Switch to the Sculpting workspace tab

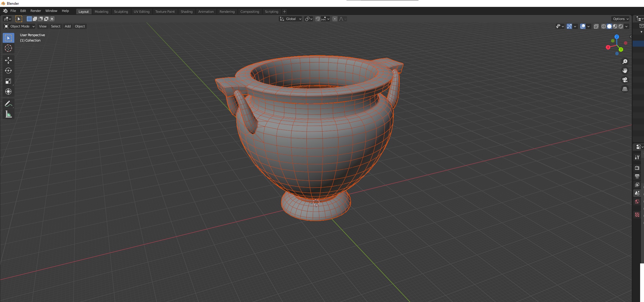(121, 12)
